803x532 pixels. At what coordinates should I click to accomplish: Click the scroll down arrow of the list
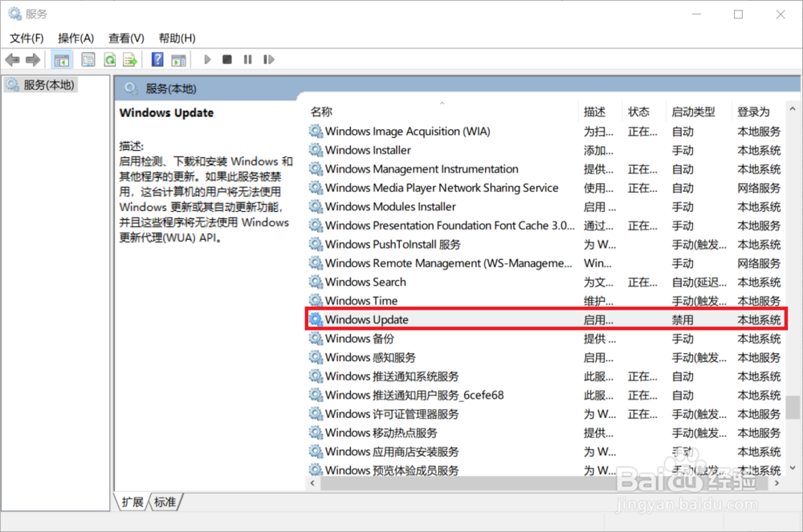coord(793,468)
